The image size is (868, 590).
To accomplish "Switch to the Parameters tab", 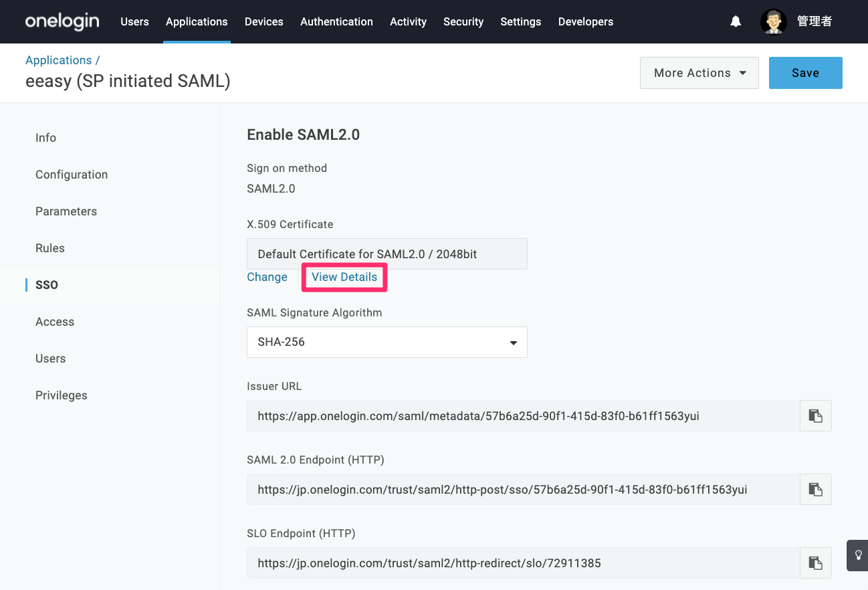I will (66, 211).
